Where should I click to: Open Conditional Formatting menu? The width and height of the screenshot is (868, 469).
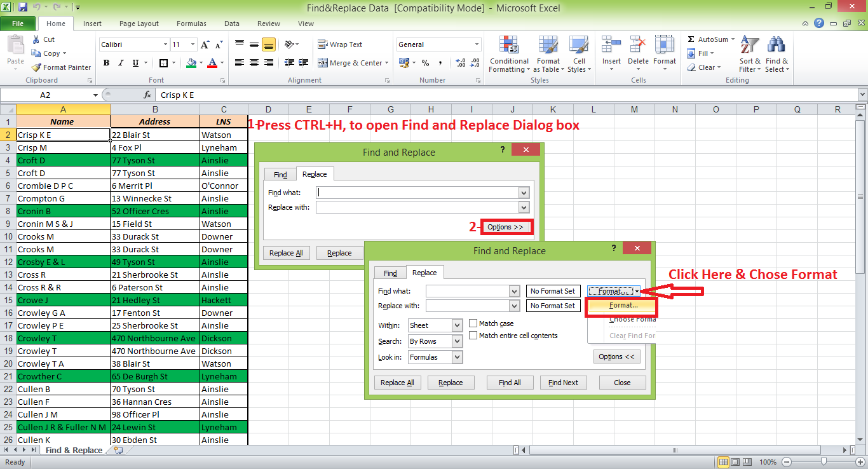pyautogui.click(x=509, y=54)
